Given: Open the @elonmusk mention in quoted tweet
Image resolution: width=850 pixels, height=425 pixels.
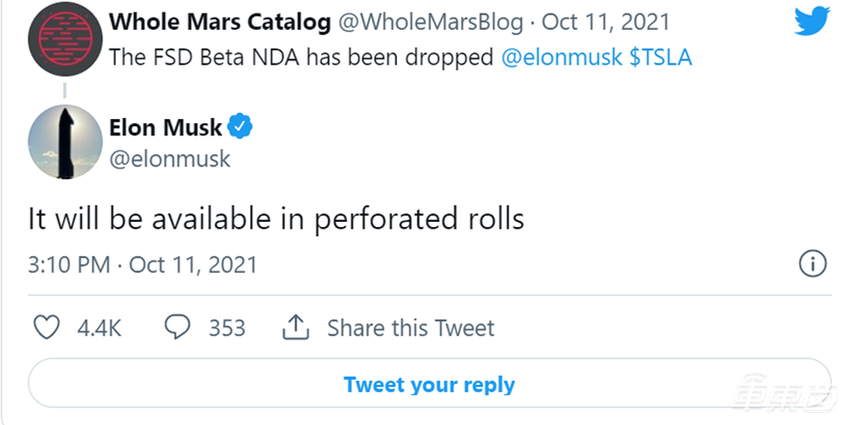Looking at the screenshot, I should [x=561, y=58].
